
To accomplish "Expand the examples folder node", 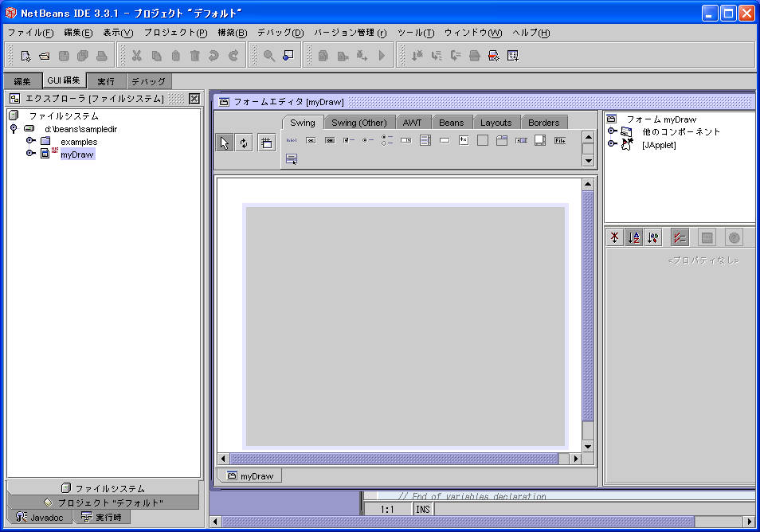I will [30, 141].
